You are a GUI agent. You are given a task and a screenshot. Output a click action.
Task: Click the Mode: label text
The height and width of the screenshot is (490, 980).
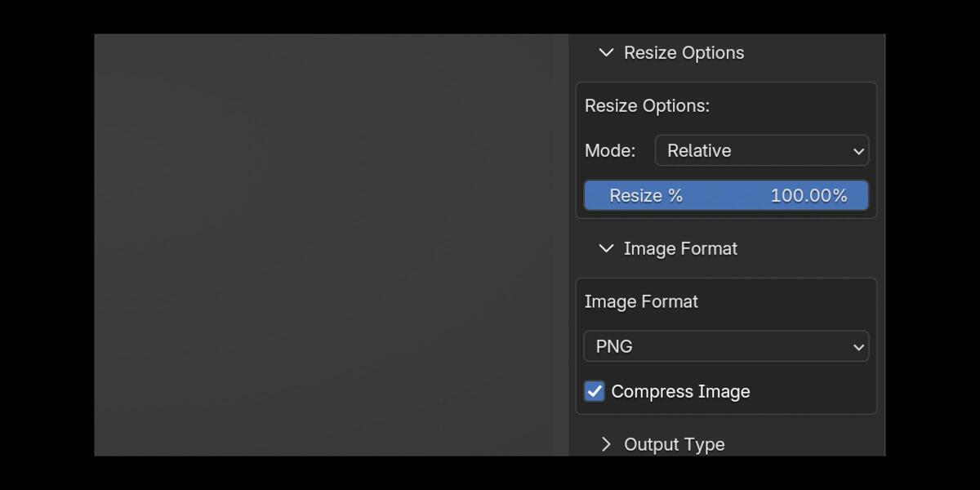point(610,150)
